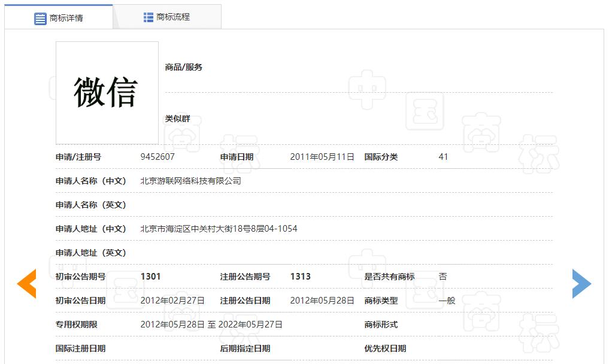Click applicant name 北京游联网络科技有限公司
Screen dimensions: 609x364
(x=190, y=181)
